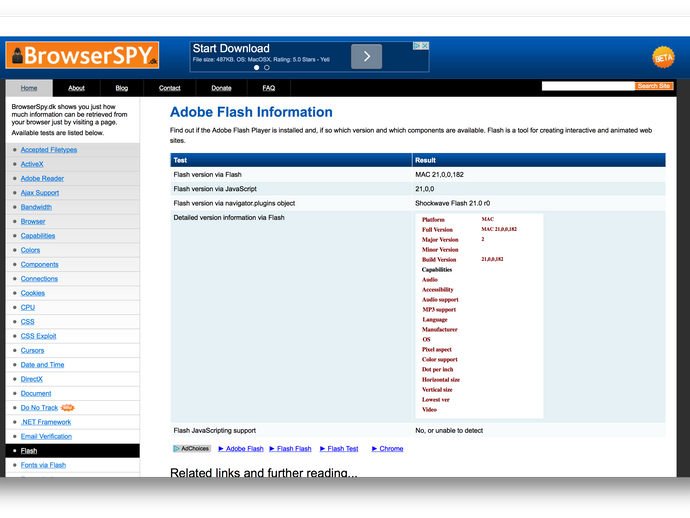The width and height of the screenshot is (690, 518).
Task: Open the Colors test link
Action: (30, 250)
